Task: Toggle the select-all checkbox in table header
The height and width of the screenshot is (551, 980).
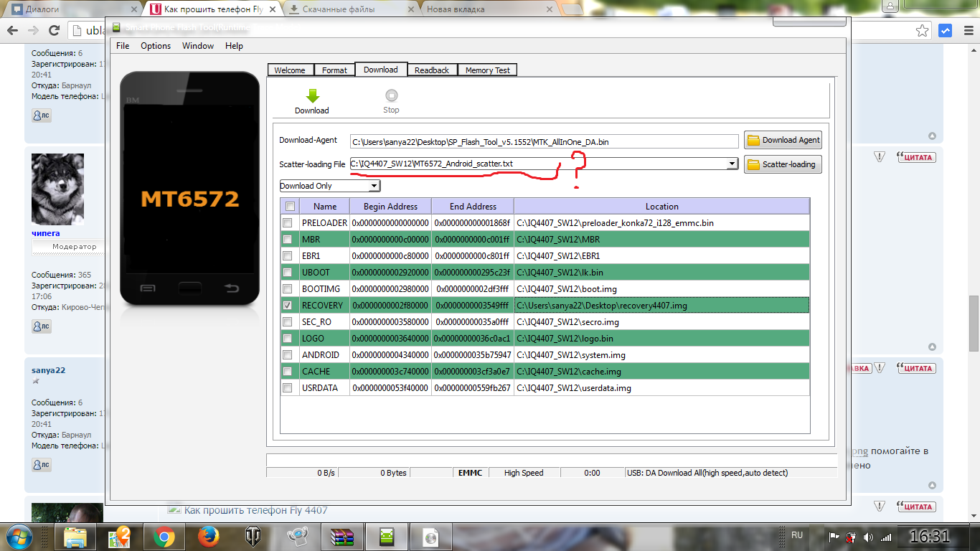Action: tap(289, 206)
